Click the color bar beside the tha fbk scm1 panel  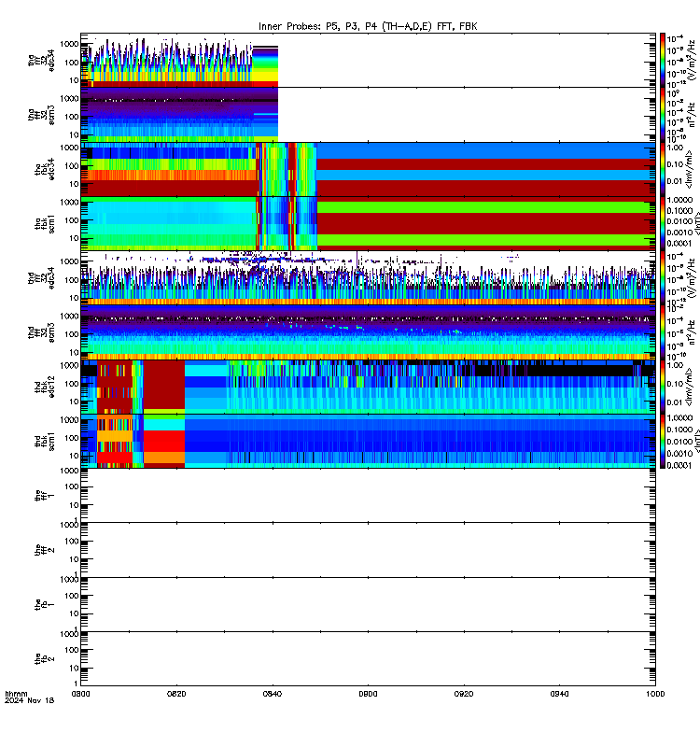coord(663,224)
